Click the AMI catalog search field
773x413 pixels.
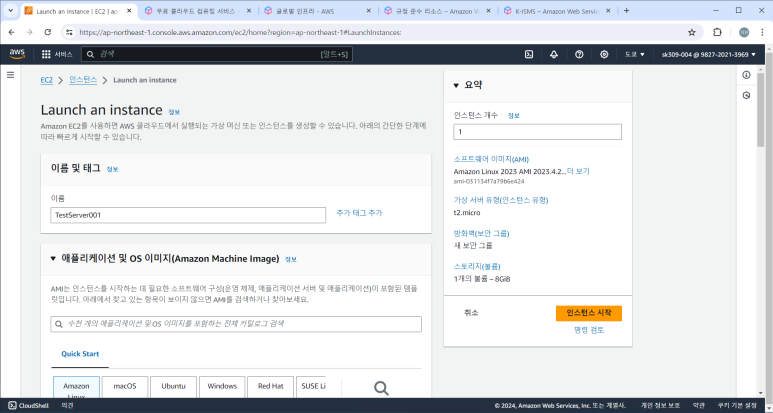236,324
